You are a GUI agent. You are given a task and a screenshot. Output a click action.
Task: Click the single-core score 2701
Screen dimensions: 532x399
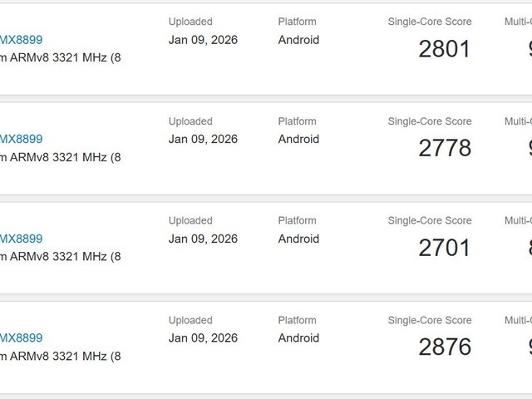pos(444,248)
